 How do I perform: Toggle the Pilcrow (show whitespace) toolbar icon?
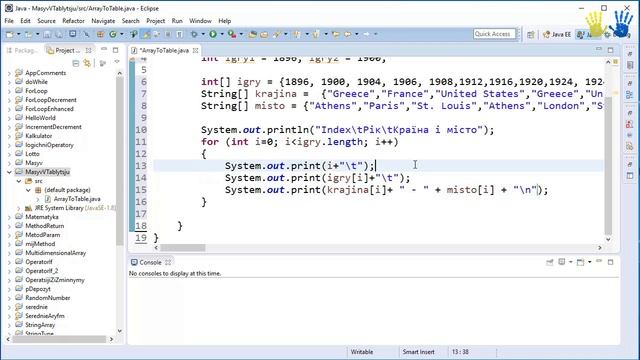click(x=180, y=34)
